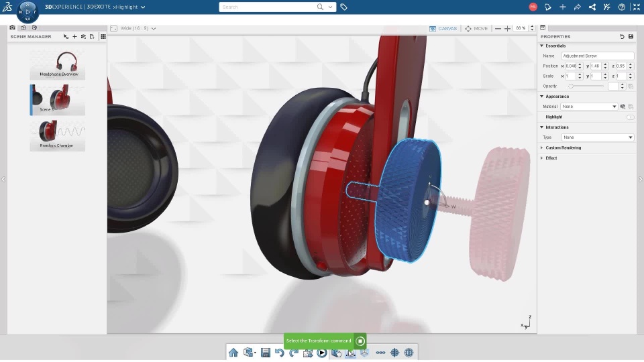
Task: Click the share arrow icon in top bar
Action: [578, 7]
